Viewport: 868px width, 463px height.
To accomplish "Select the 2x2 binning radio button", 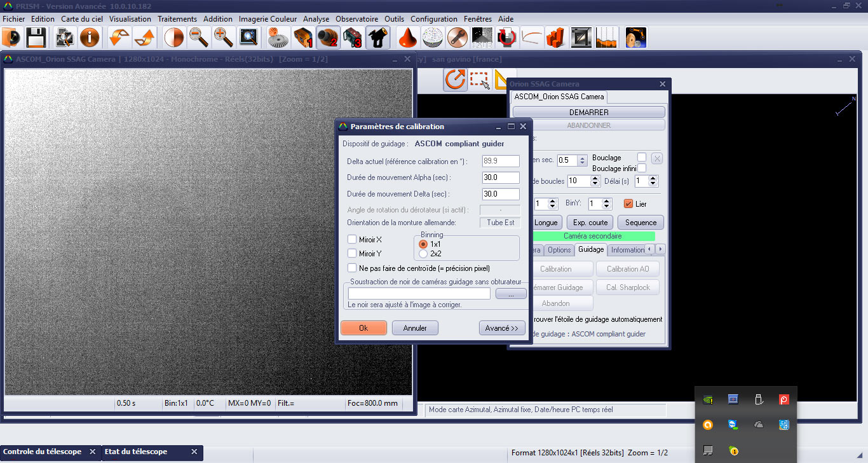I will tap(423, 254).
